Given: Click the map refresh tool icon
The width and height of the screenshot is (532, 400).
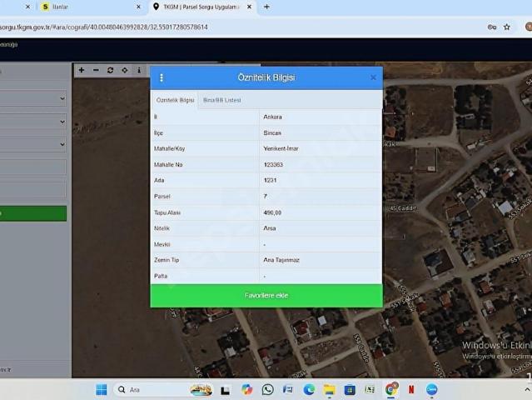Looking at the screenshot, I should click(x=110, y=70).
